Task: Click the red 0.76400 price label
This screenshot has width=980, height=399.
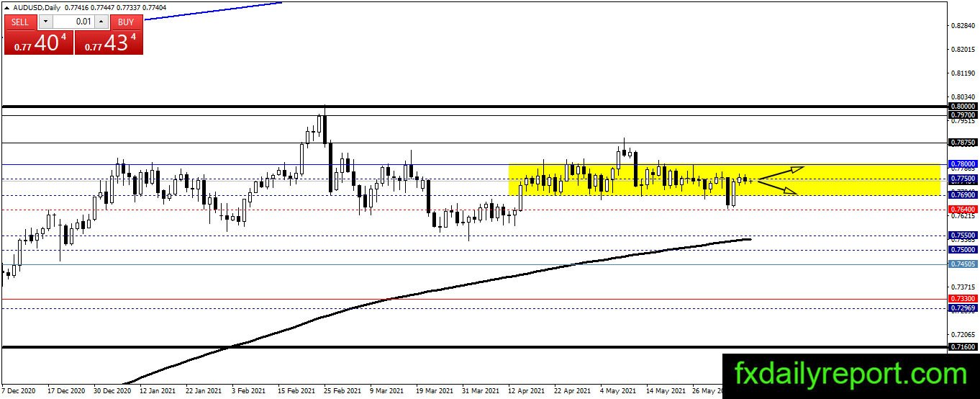Action: (x=962, y=210)
